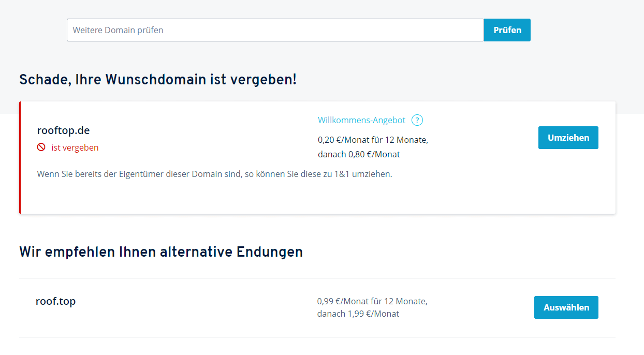The image size is (644, 355).
Task: Click the 'Wenn Sie bereits der Eigentümer' info sentence
Action: [215, 174]
